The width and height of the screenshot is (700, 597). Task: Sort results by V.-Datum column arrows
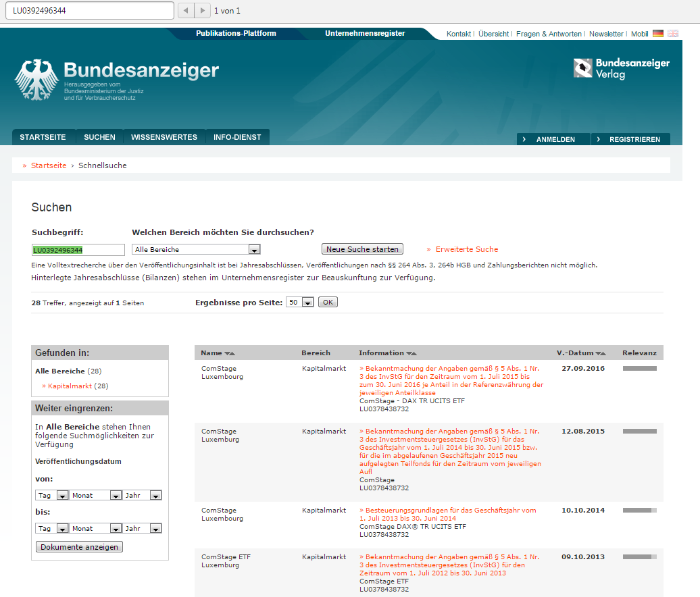[x=601, y=353]
